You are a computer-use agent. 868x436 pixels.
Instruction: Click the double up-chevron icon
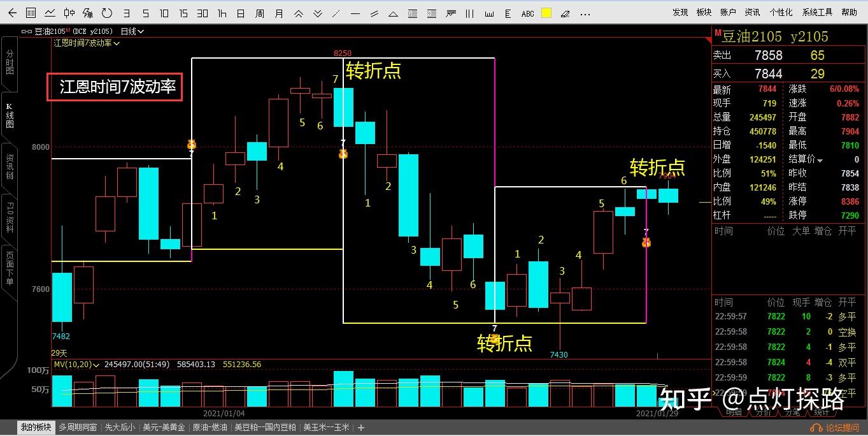coord(298,13)
